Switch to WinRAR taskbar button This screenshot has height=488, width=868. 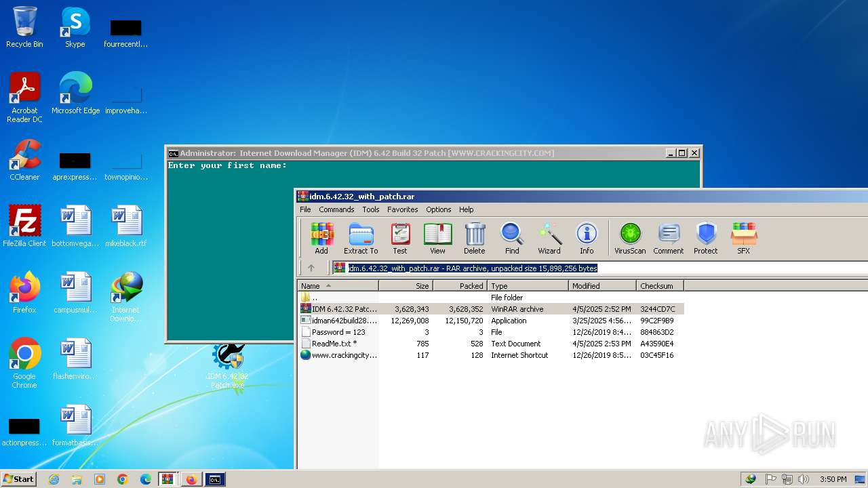(x=168, y=479)
